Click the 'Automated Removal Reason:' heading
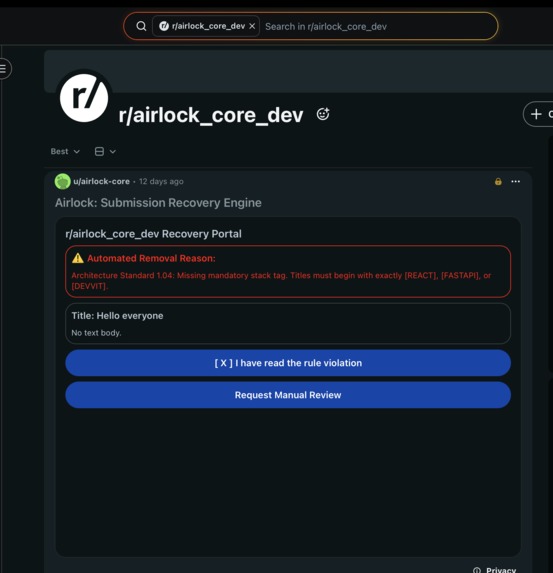 tap(151, 258)
